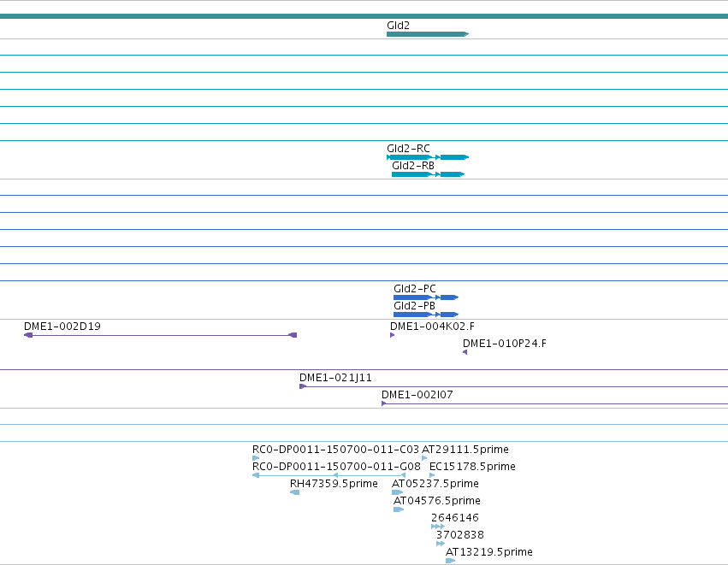The height and width of the screenshot is (565, 728).
Task: Click the 2646146 label
Action: click(454, 518)
